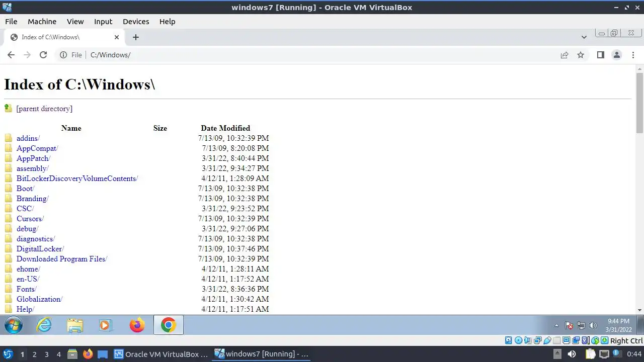
Task: Click the VirtualBox mouse integration status icon
Action: tap(595, 340)
